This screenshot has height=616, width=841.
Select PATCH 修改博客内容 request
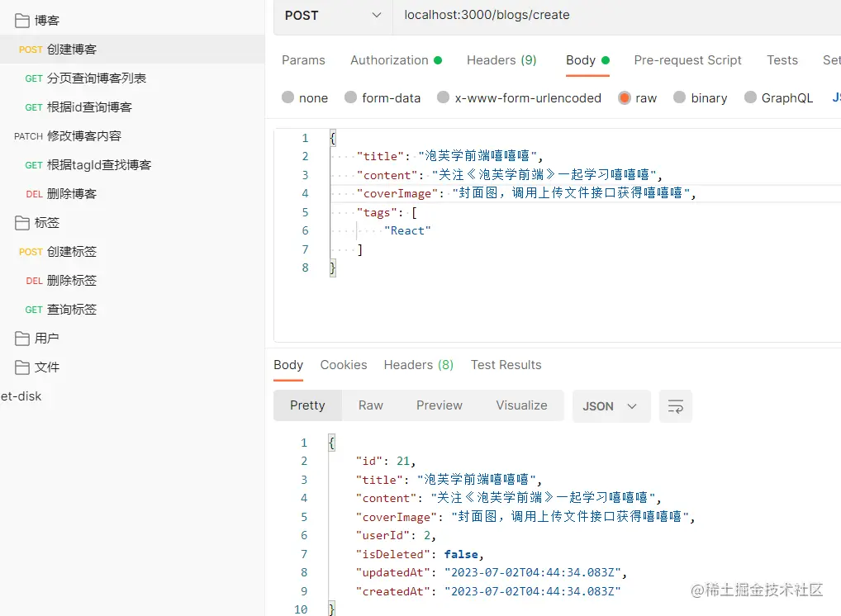tap(132, 136)
